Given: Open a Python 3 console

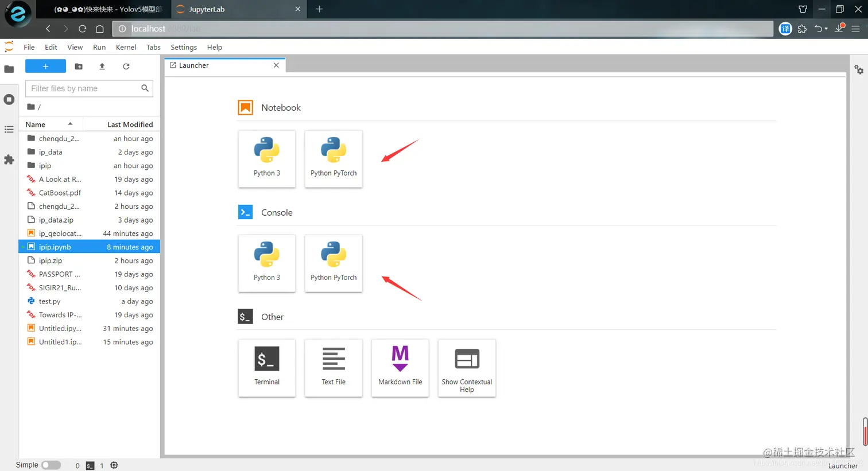Looking at the screenshot, I should point(267,263).
